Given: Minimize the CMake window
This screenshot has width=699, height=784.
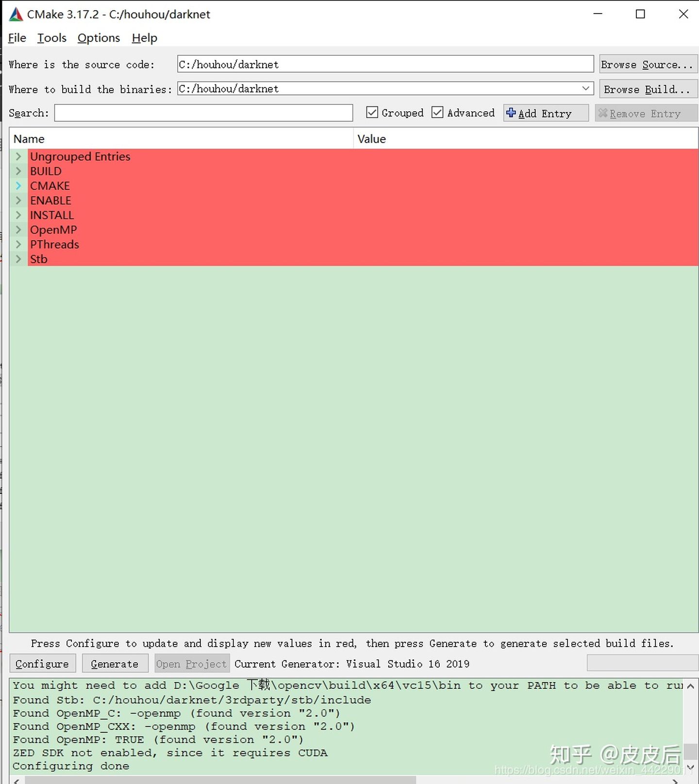Looking at the screenshot, I should (x=598, y=14).
